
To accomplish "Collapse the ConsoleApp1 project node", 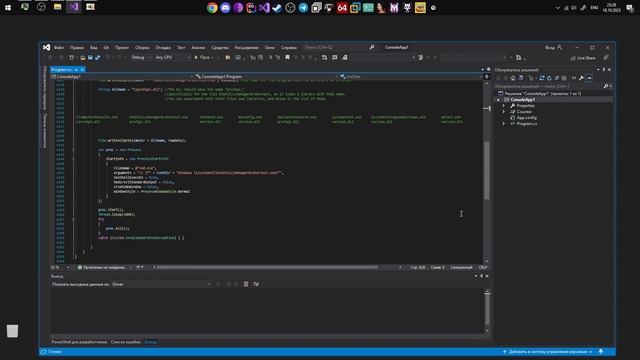I will [x=498, y=100].
